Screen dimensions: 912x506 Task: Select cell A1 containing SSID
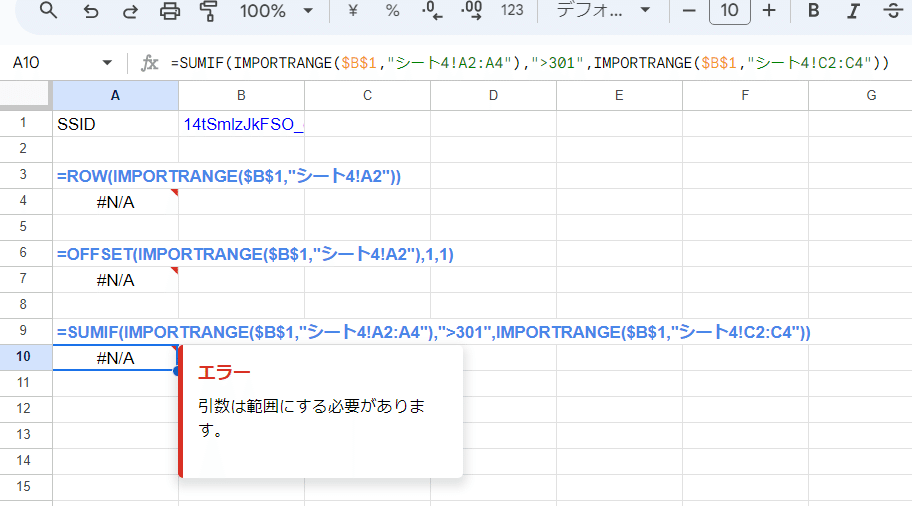point(115,124)
